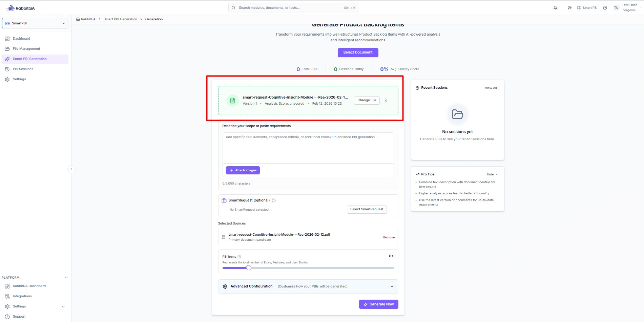644x322 pixels.
Task: Click the Select SmartRequest button
Action: tap(367, 209)
